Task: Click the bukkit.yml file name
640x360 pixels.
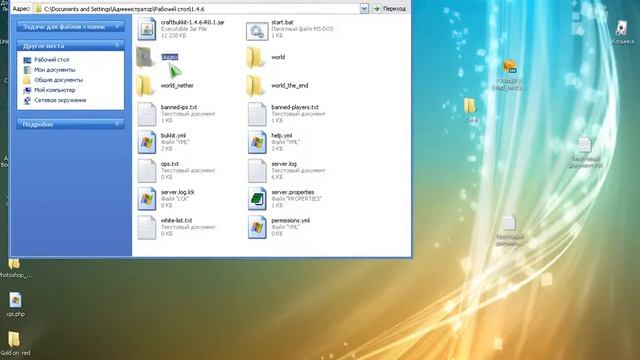Action: pos(173,136)
